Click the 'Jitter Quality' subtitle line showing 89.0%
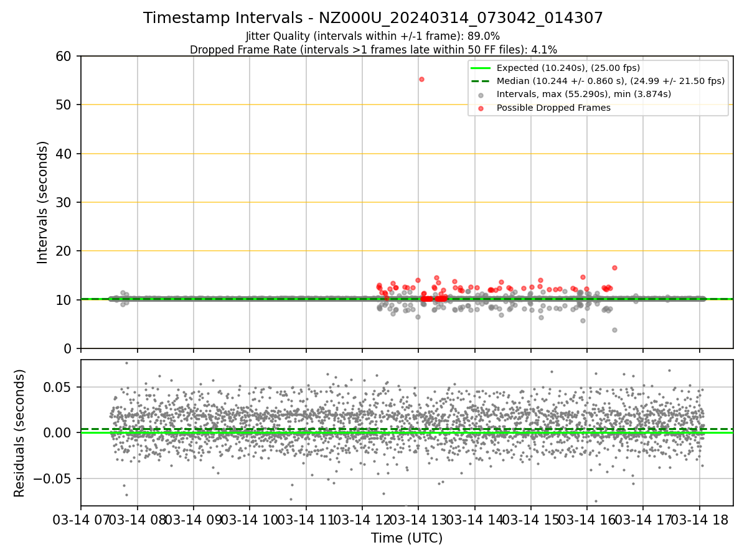 373,36
